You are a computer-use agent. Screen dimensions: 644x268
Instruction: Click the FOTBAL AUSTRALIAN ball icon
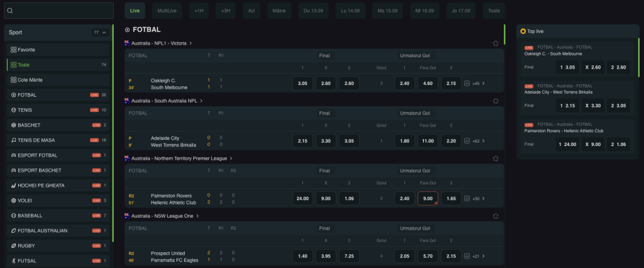pos(14,231)
